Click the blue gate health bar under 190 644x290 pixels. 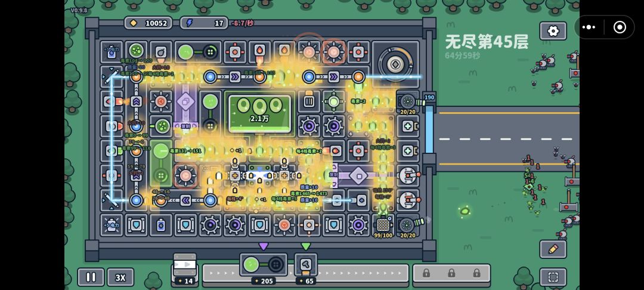pos(429,129)
